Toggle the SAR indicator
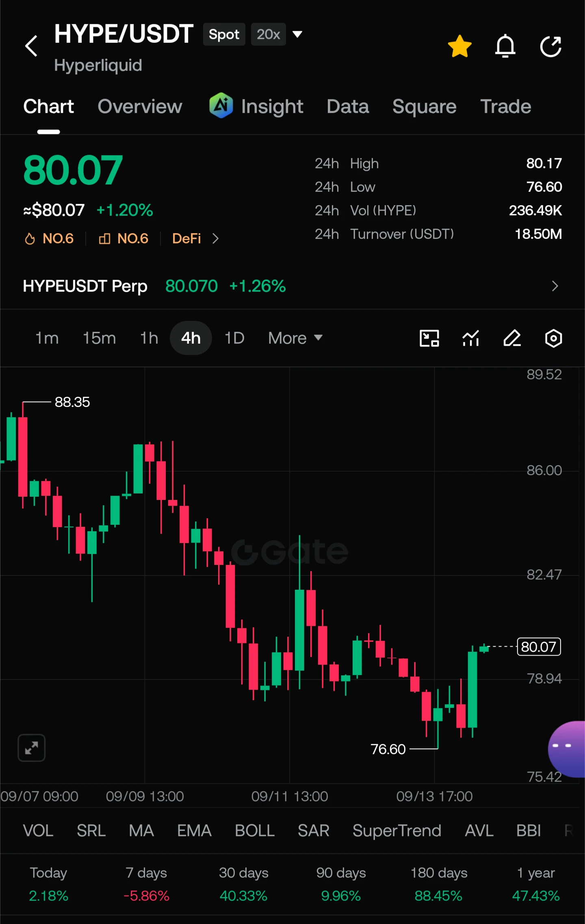The image size is (585, 924). (314, 831)
